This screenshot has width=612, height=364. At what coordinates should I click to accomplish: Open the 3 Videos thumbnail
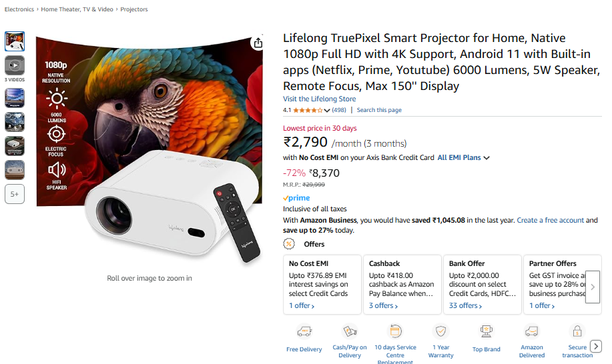[x=15, y=67]
